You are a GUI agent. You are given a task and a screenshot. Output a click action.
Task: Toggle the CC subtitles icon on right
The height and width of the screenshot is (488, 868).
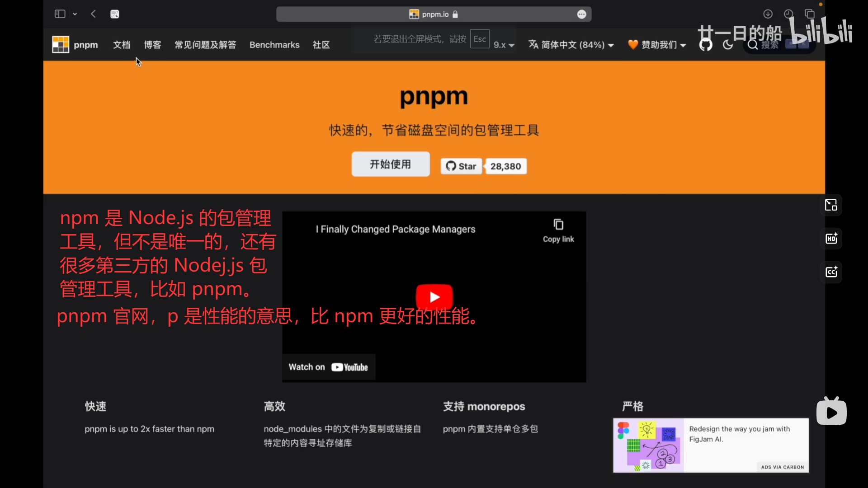831,272
